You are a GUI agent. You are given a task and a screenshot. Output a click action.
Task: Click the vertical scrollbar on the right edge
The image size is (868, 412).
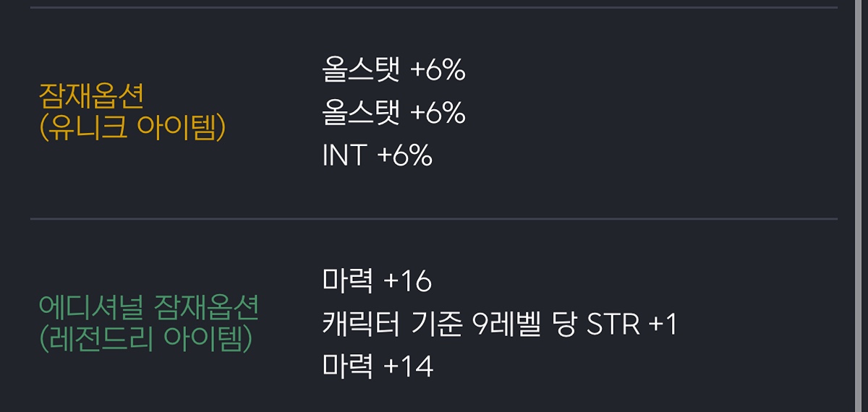[x=859, y=206]
